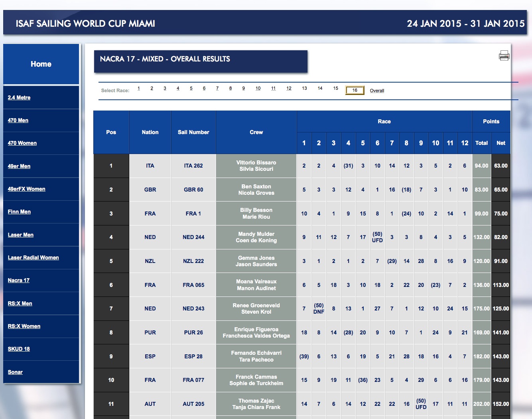Open the 2.4 Metre class link
The height and width of the screenshot is (419, 532).
19,97
